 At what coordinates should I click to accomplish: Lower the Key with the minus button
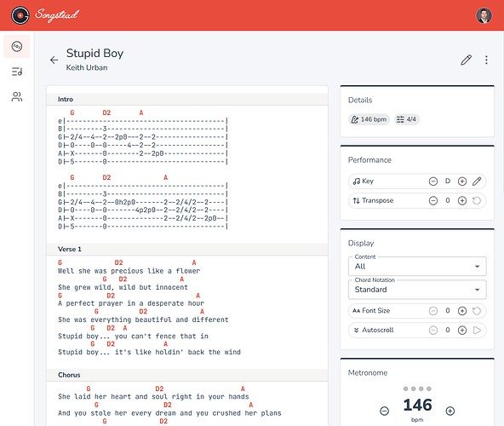[x=433, y=181]
